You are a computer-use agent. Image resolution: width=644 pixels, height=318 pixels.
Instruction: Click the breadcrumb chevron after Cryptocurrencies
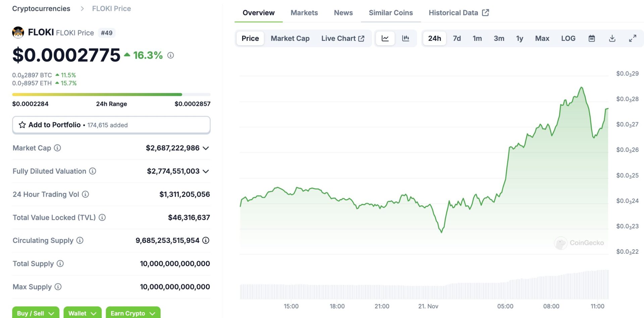pos(82,9)
